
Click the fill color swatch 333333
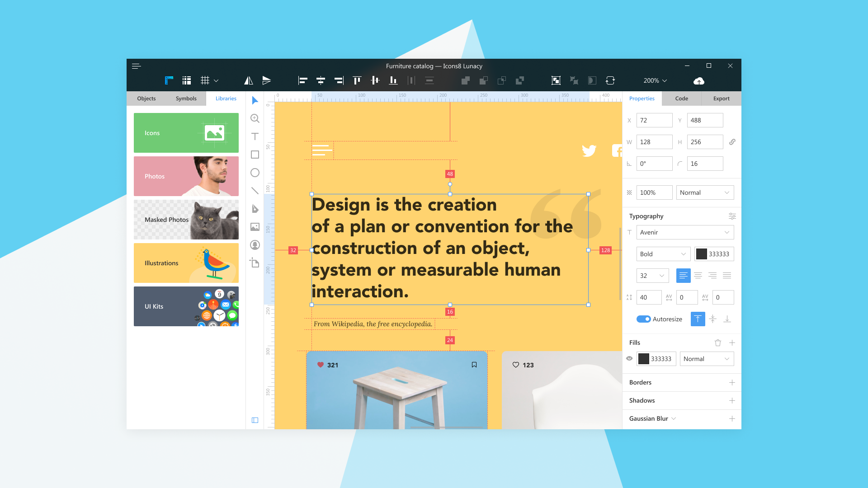(x=644, y=359)
